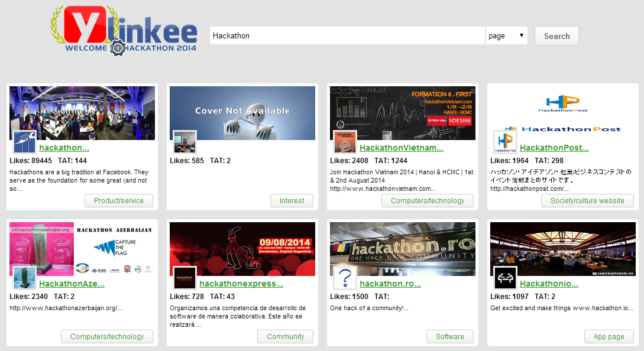Click the "Likes: 89445" text
This screenshot has width=644, height=351.
click(31, 161)
